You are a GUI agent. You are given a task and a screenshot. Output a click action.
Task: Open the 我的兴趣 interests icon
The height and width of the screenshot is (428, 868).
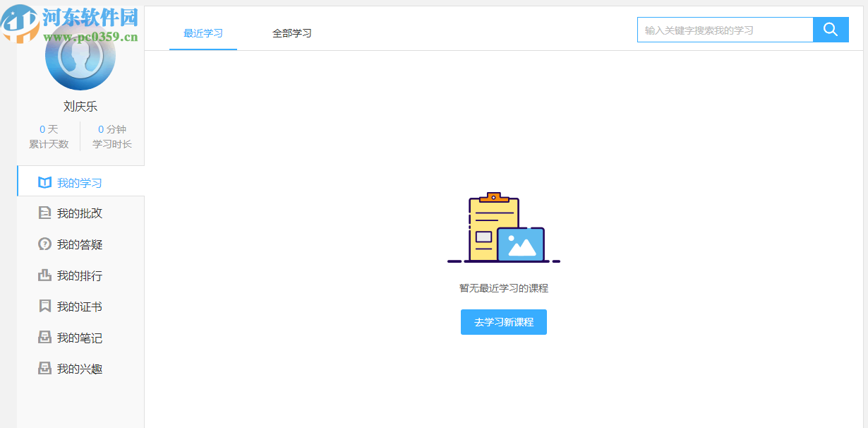pyautogui.click(x=43, y=368)
